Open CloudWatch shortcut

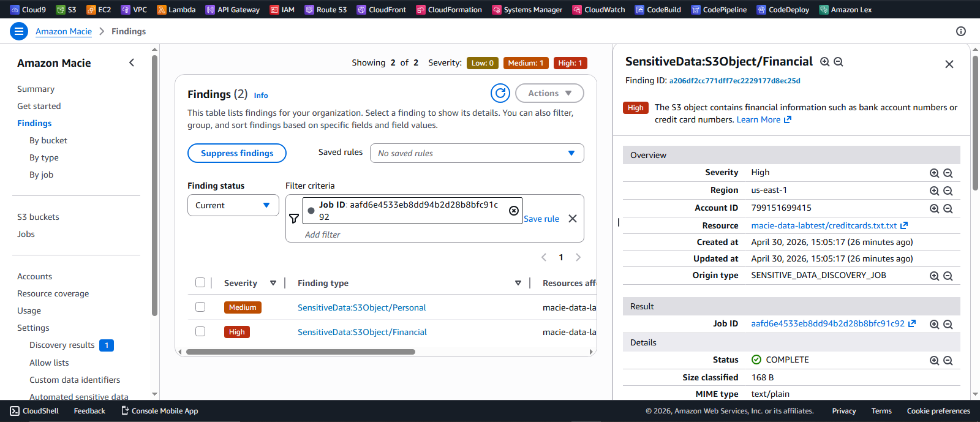[599, 9]
